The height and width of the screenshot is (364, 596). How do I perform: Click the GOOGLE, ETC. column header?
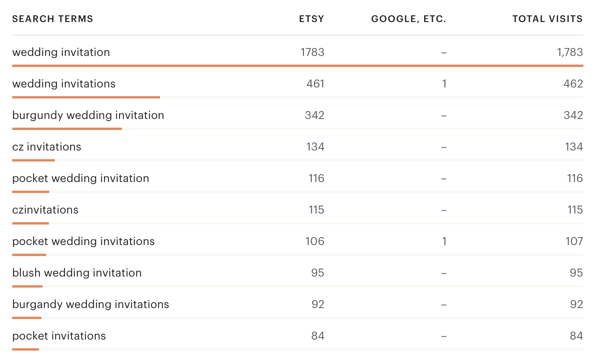pyautogui.click(x=408, y=19)
